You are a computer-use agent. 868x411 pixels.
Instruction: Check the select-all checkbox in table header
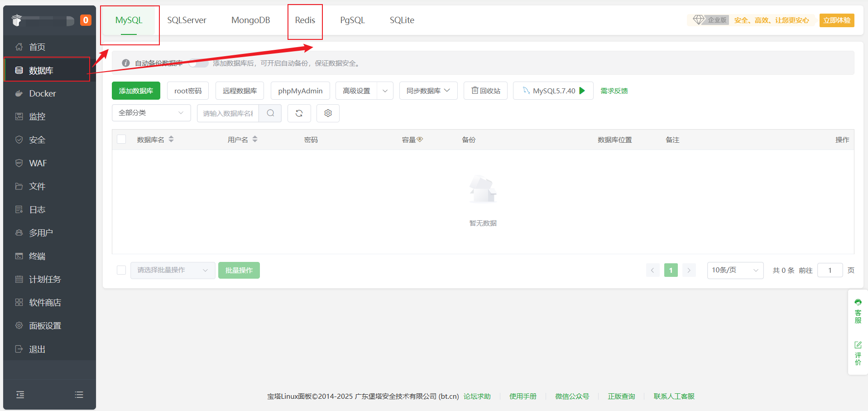click(121, 139)
